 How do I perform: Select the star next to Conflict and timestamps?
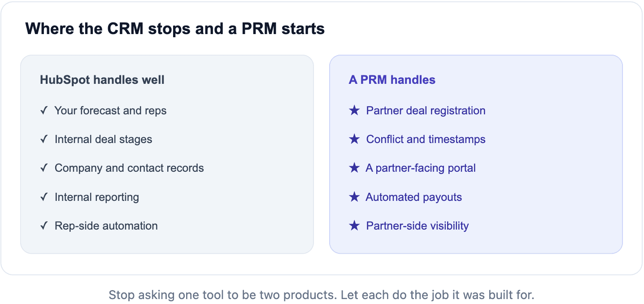pyautogui.click(x=354, y=139)
